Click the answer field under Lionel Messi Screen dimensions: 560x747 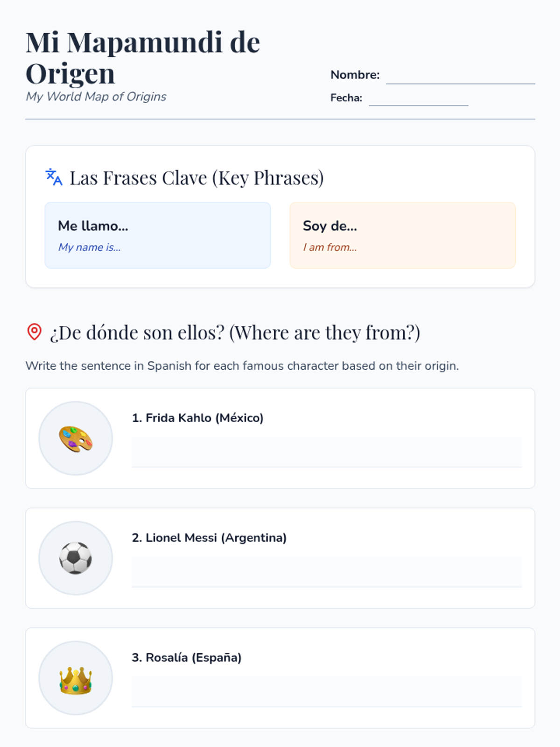pos(327,571)
